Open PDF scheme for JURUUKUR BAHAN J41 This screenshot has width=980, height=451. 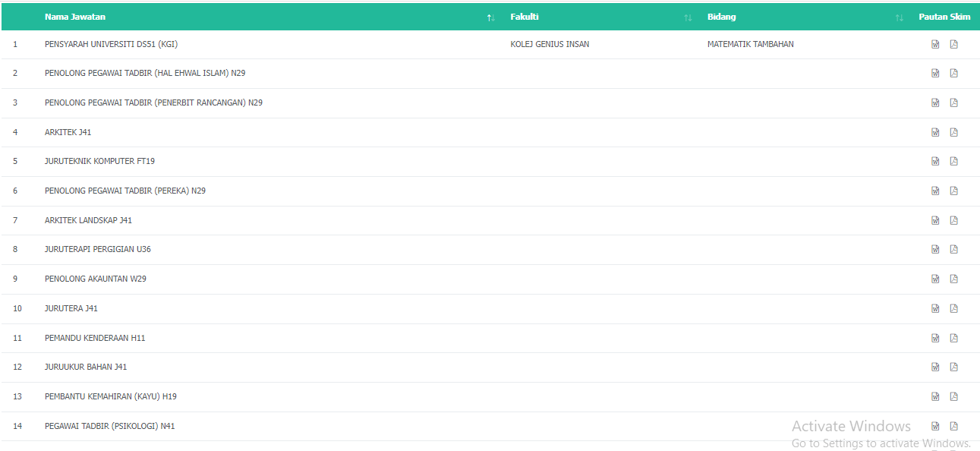pyautogui.click(x=954, y=367)
